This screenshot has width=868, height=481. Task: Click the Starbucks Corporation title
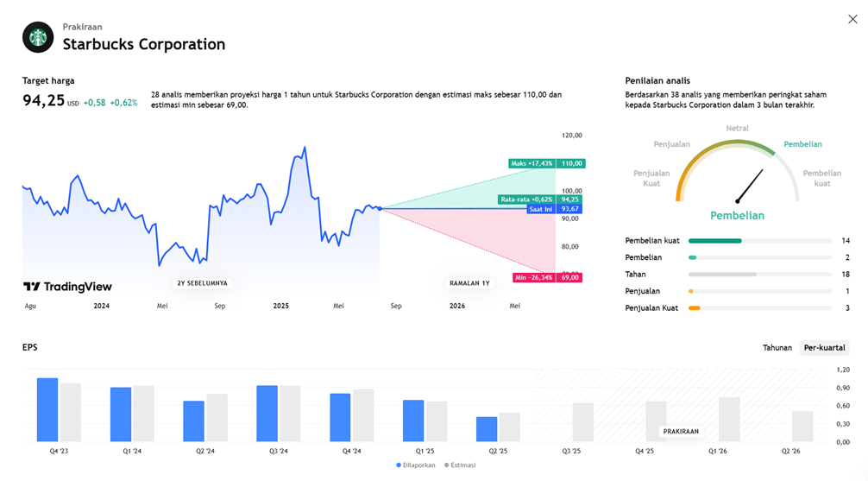point(144,44)
